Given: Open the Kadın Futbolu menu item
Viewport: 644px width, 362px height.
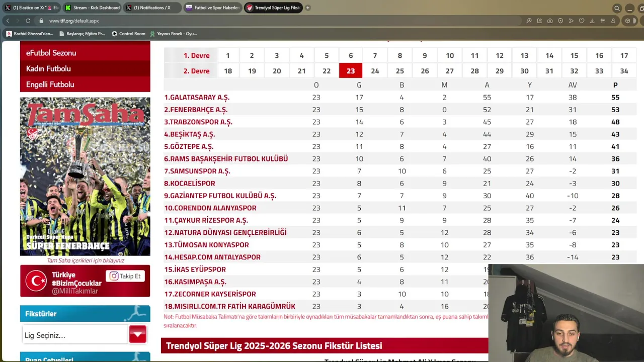Looking at the screenshot, I should [85, 68].
